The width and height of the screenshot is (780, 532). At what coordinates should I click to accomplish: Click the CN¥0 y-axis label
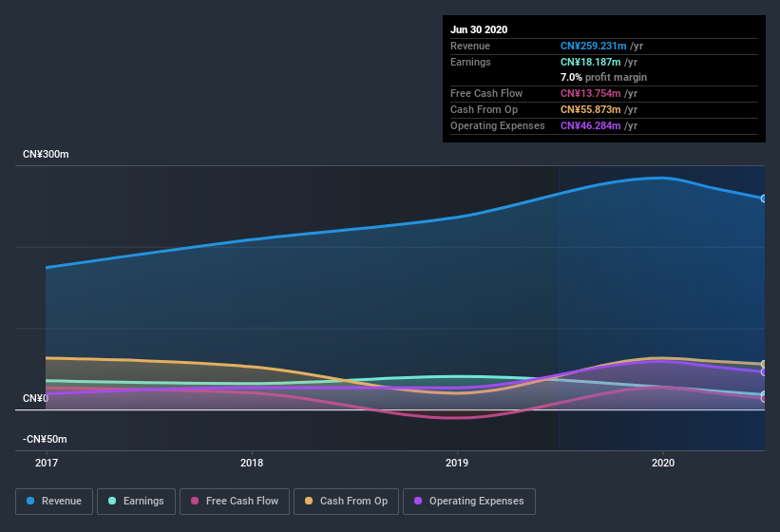point(35,398)
